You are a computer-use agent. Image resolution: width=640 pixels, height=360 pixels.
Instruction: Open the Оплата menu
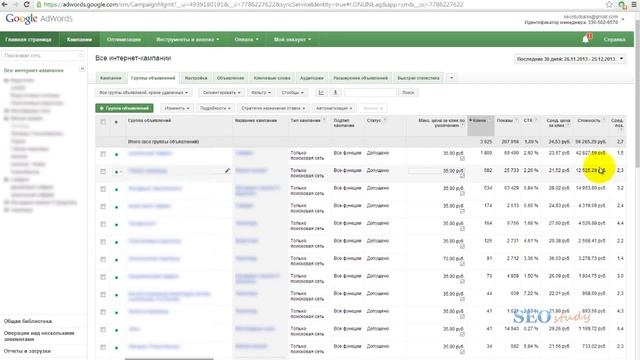pyautogui.click(x=246, y=40)
